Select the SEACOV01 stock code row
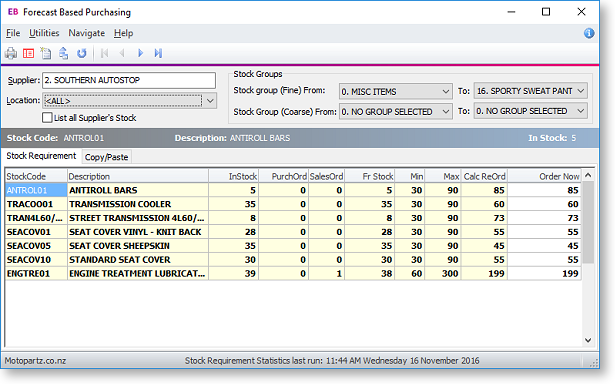 (x=36, y=232)
